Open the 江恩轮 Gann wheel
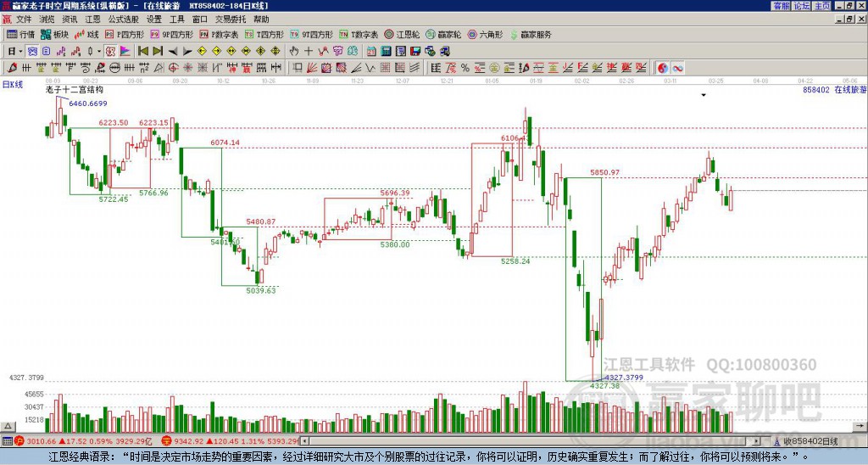This screenshot has width=868, height=465. [402, 34]
